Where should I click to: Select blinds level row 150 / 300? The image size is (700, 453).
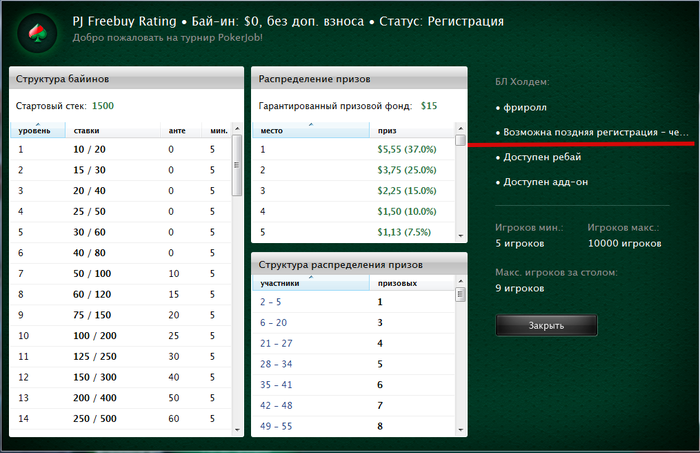click(x=121, y=377)
